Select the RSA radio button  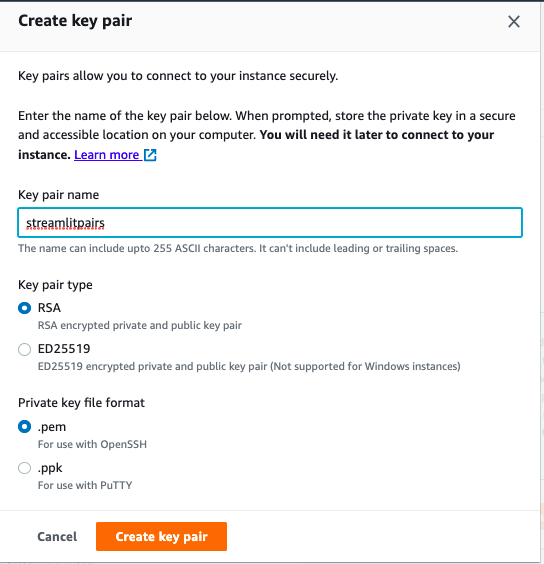[x=24, y=308]
